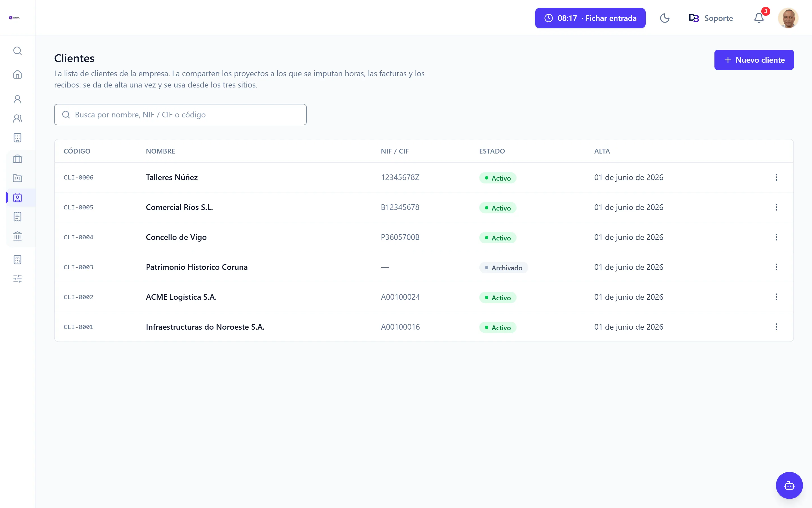Click code CLI-0005
812x508 pixels.
(78, 207)
